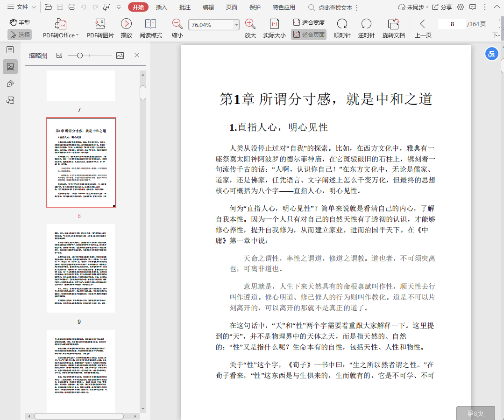Viewport: 504px width, 420px height.
Task: Click the open folder icon
Action: 48,7
